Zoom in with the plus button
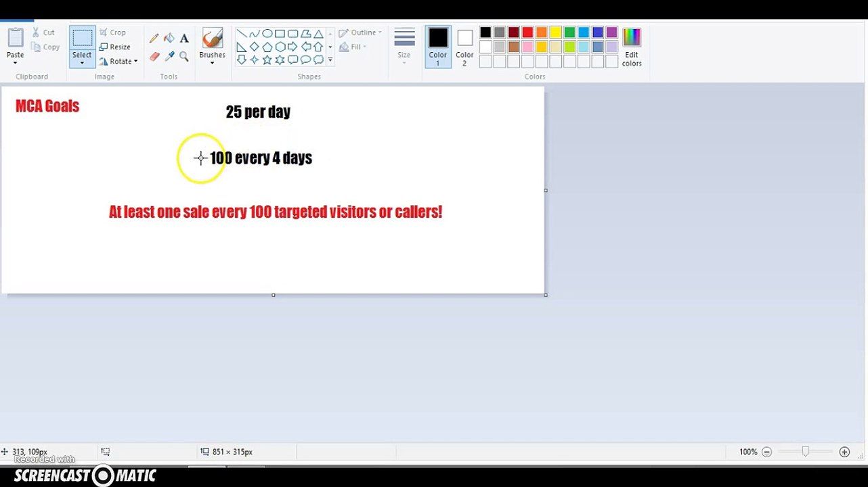This screenshot has width=868, height=487. tap(844, 452)
